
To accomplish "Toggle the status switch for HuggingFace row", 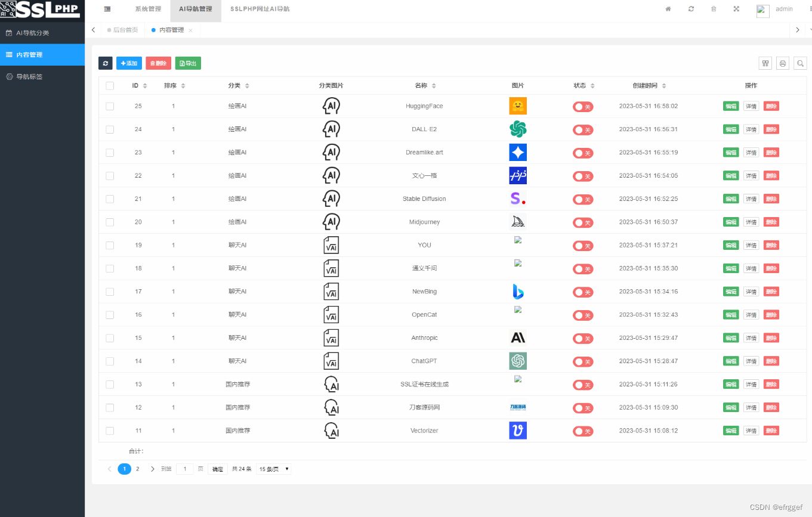I will tap(583, 106).
